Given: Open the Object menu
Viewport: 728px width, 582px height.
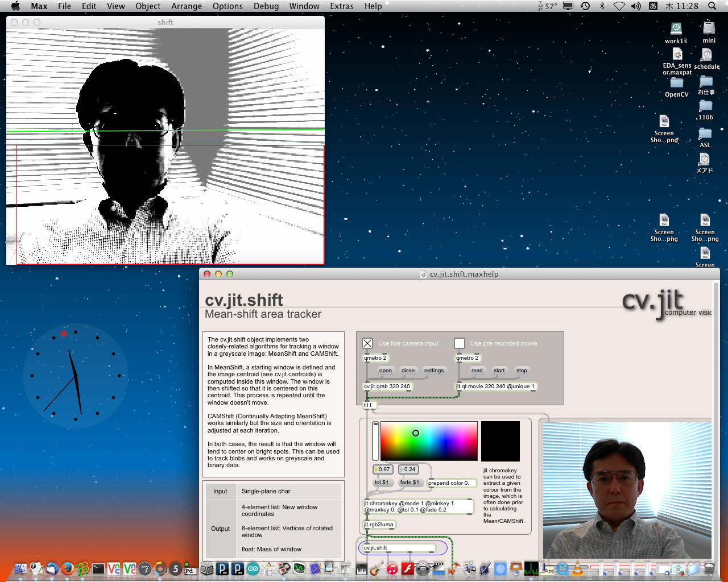Looking at the screenshot, I should (x=148, y=6).
